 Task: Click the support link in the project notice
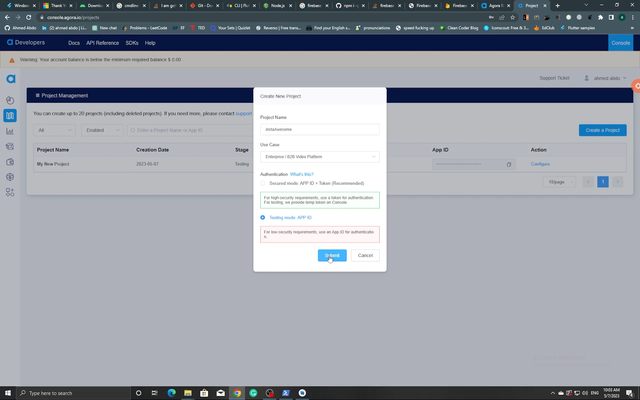point(244,113)
